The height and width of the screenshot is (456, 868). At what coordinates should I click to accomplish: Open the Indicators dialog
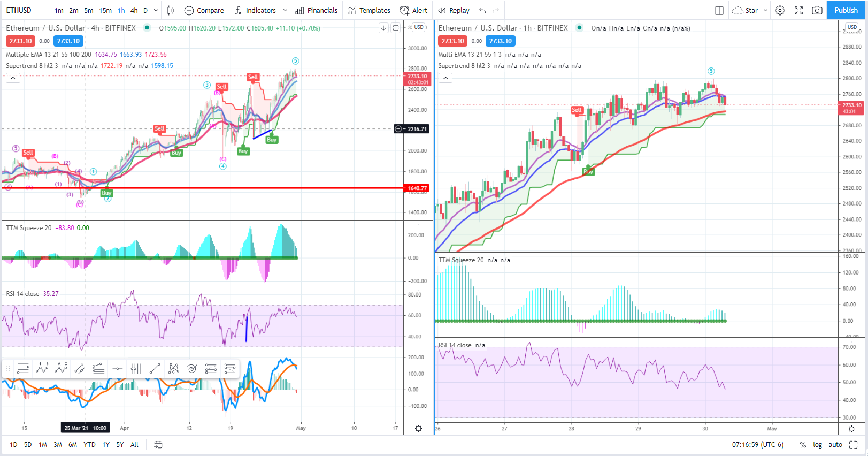pyautogui.click(x=255, y=10)
